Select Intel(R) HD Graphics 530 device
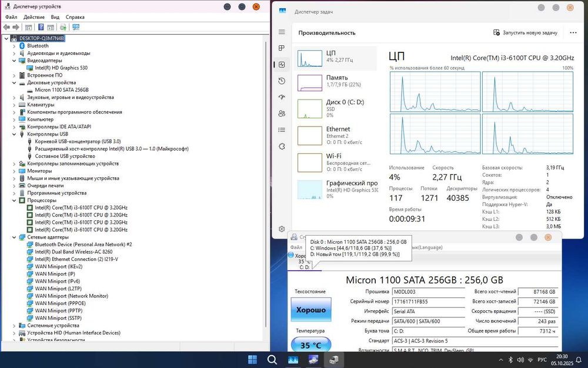The image size is (588, 368). (x=61, y=68)
